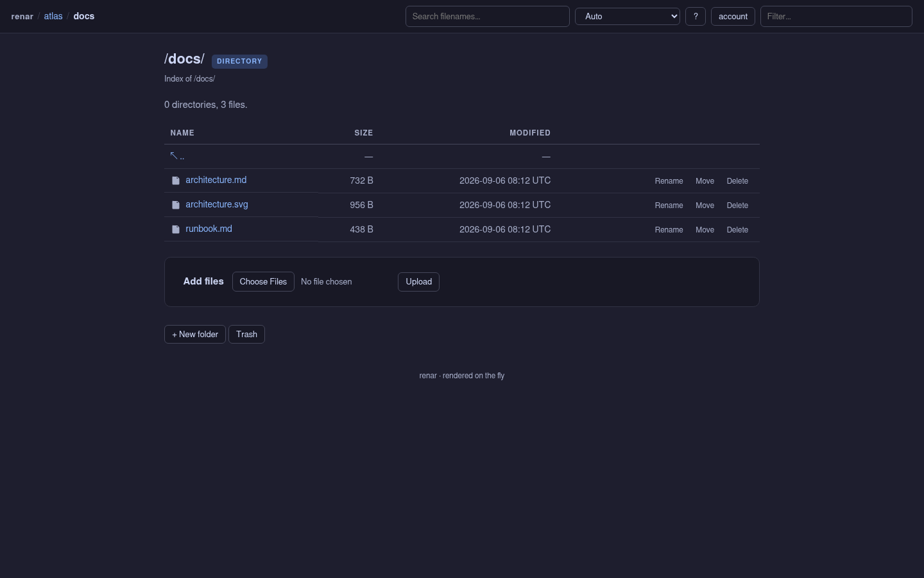Sort by the Modified column header
This screenshot has height=578, width=924.
coord(530,133)
